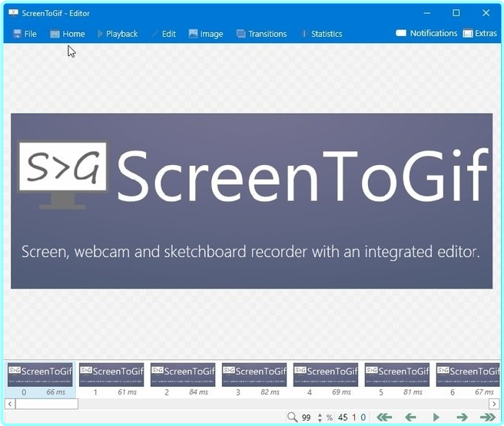Open the Transitions tab
The image size is (504, 426).
point(261,34)
